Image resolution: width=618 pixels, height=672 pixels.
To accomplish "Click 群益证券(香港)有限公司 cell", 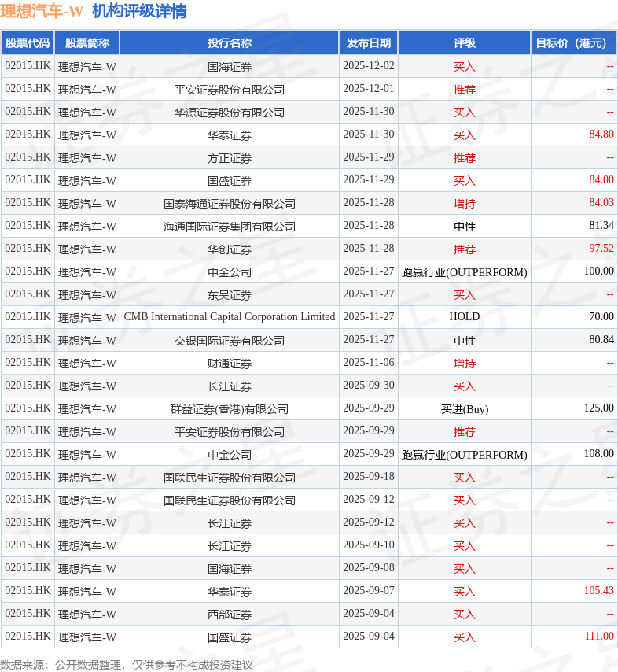I will pos(229,409).
